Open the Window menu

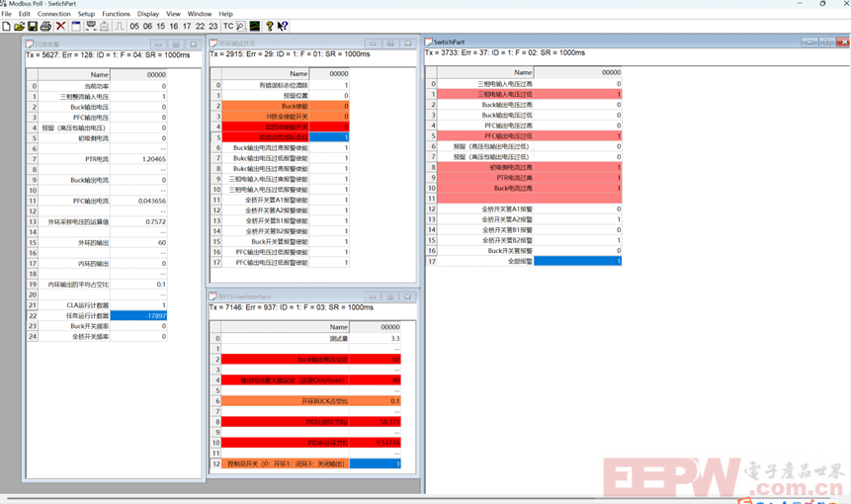(x=200, y=14)
